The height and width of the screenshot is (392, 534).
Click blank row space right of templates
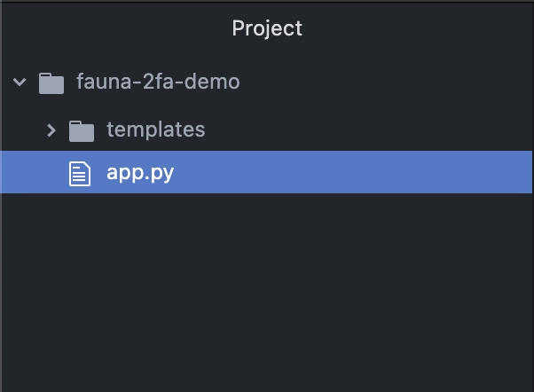(x=368, y=129)
